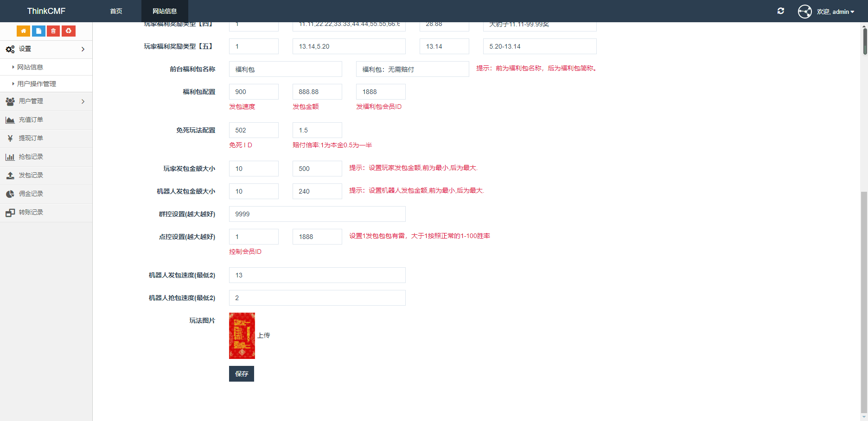868x421 pixels.
Task: Click the 群控设置 input field
Action: [x=317, y=214]
